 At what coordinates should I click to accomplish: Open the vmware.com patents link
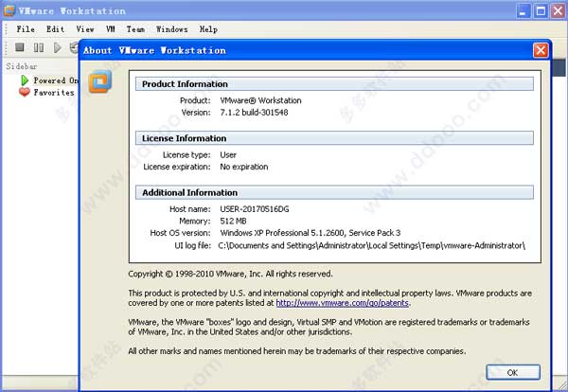tap(343, 303)
